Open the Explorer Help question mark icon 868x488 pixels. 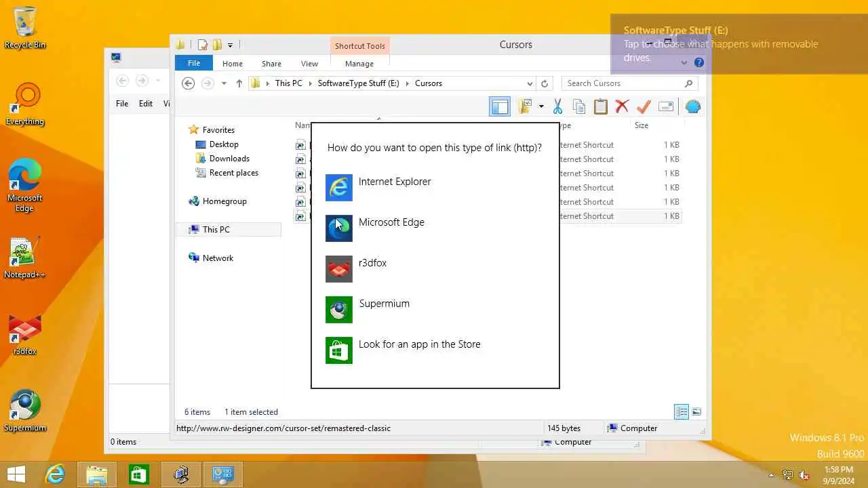click(x=699, y=62)
